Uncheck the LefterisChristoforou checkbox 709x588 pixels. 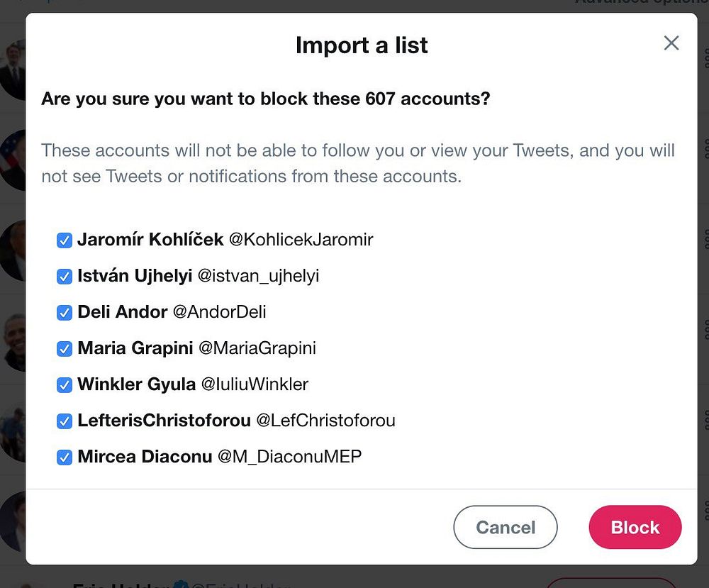point(65,421)
